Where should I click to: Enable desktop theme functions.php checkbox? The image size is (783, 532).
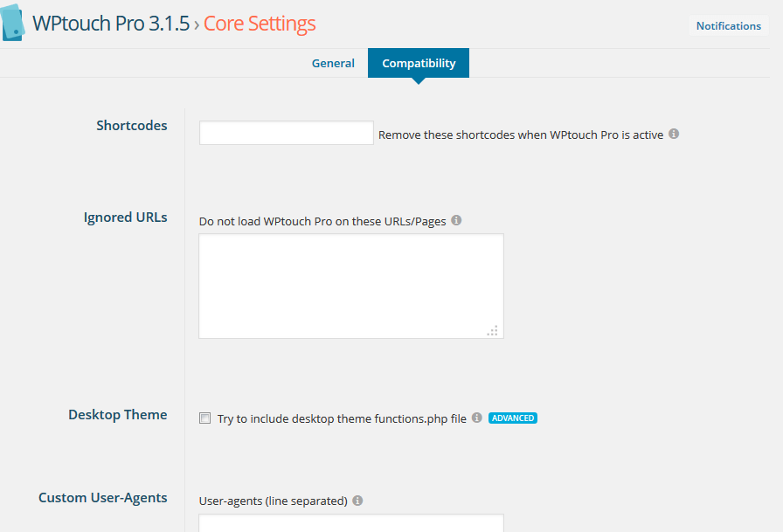click(204, 418)
